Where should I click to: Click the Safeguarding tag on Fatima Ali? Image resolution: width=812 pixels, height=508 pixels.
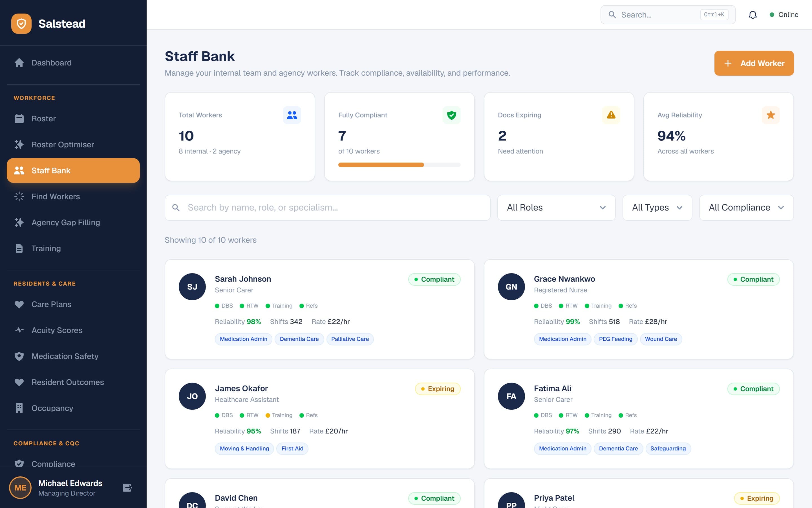click(668, 448)
